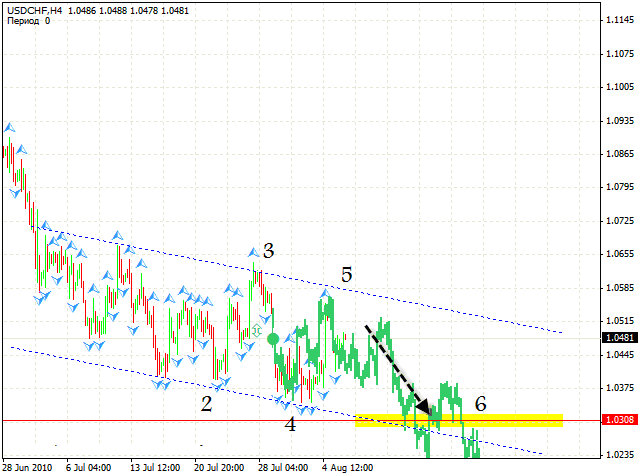The image size is (638, 475).
Task: Click the green double-arrow indicator icon
Action: pos(256,330)
